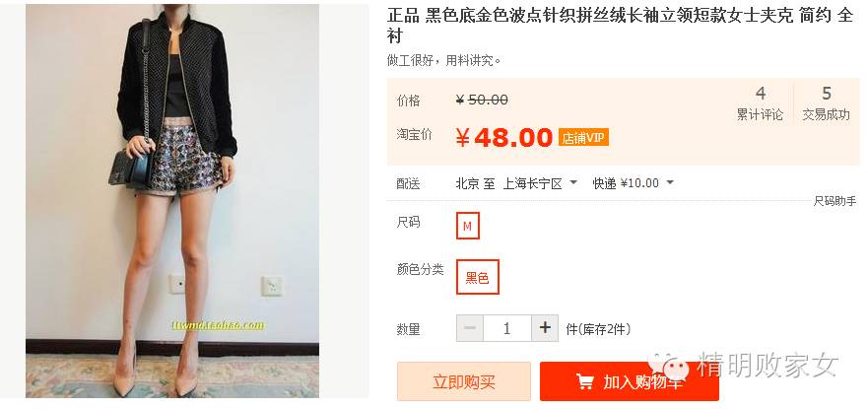Click the quantity input field
The height and width of the screenshot is (409, 868).
click(x=507, y=328)
